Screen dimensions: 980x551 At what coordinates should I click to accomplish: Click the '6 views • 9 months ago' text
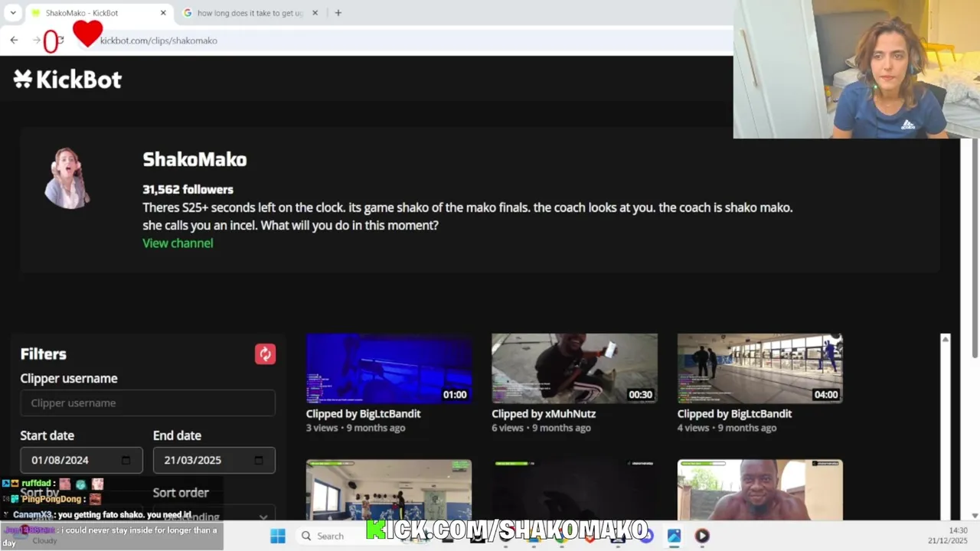click(541, 428)
